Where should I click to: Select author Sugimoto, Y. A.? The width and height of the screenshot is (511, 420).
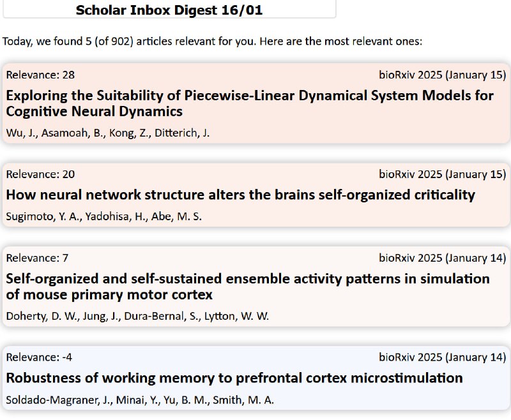coord(43,216)
